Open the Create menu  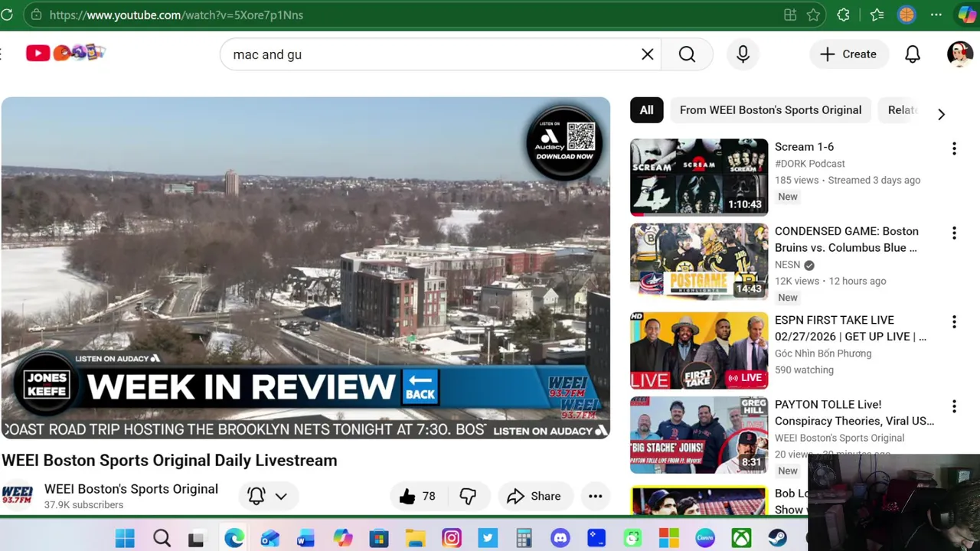point(848,54)
